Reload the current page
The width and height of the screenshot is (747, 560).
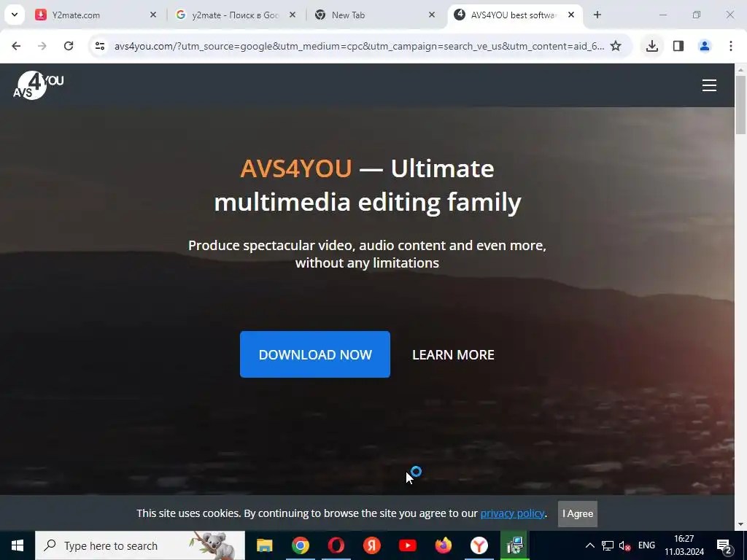click(69, 46)
